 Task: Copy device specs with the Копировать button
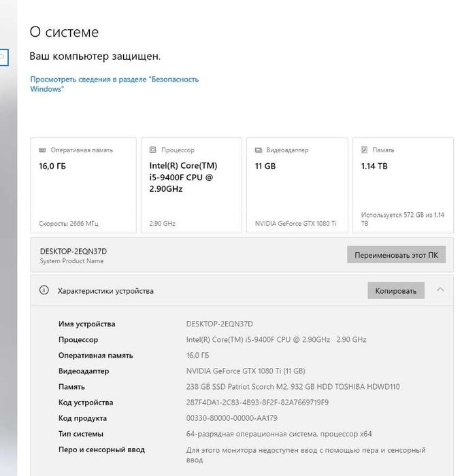click(x=396, y=290)
